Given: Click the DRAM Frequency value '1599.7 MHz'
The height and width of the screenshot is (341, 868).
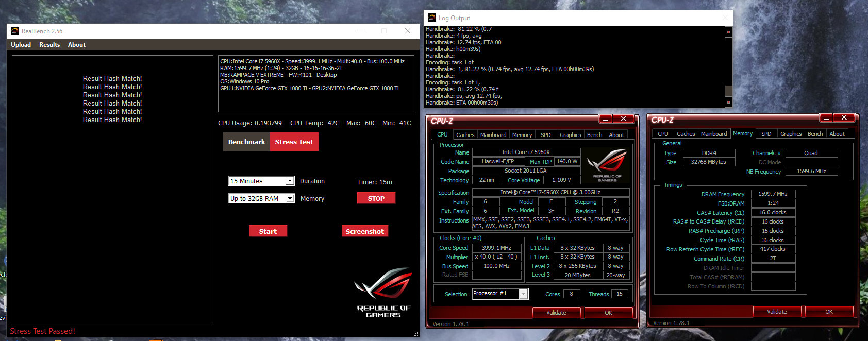Looking at the screenshot, I should point(773,194).
